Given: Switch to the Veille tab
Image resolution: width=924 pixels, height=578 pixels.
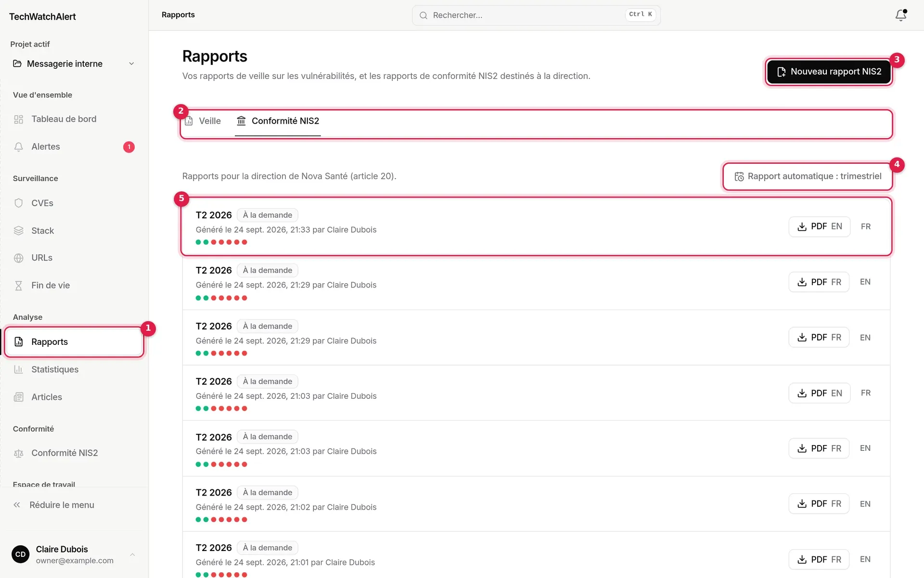Looking at the screenshot, I should (203, 121).
